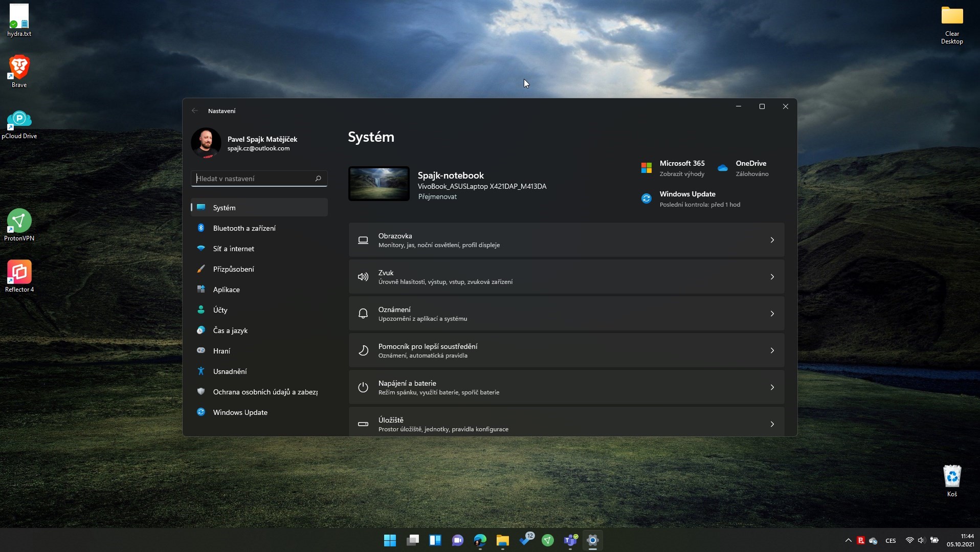Click the search magnifier icon in settings
Viewport: 980px width, 552px height.
click(x=318, y=178)
